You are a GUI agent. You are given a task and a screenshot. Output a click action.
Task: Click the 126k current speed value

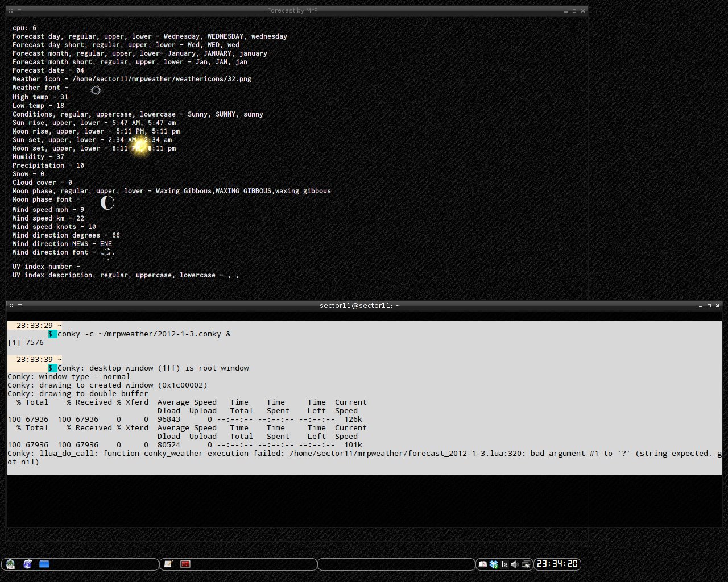(x=353, y=419)
